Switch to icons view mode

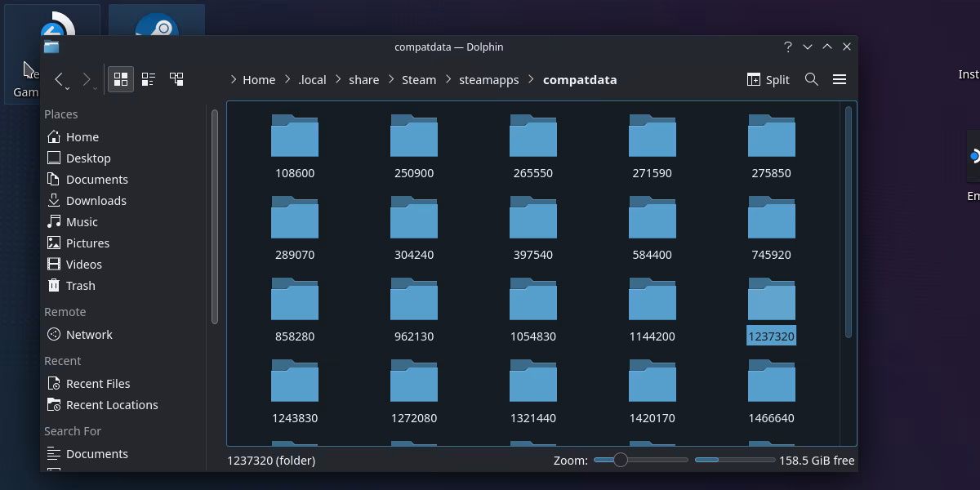tap(120, 79)
